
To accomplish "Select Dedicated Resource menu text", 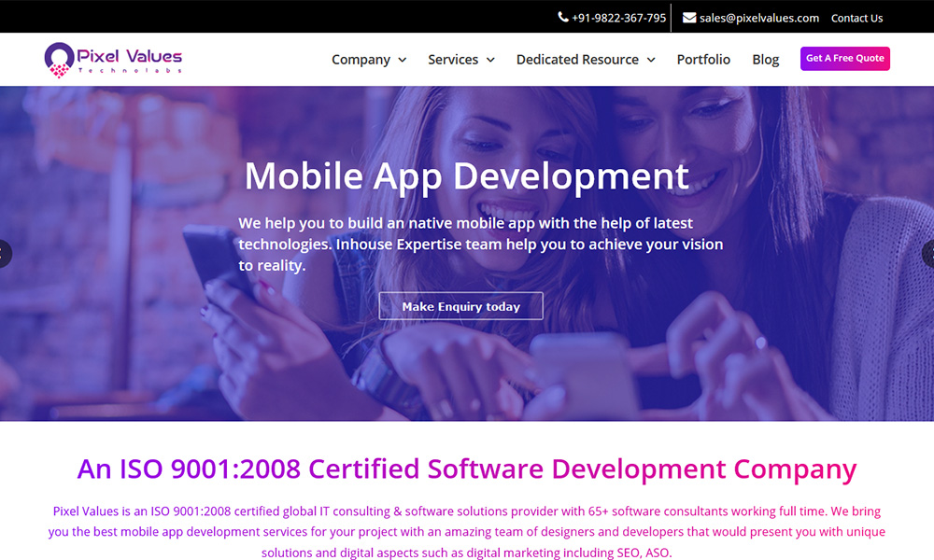I will pyautogui.click(x=577, y=60).
